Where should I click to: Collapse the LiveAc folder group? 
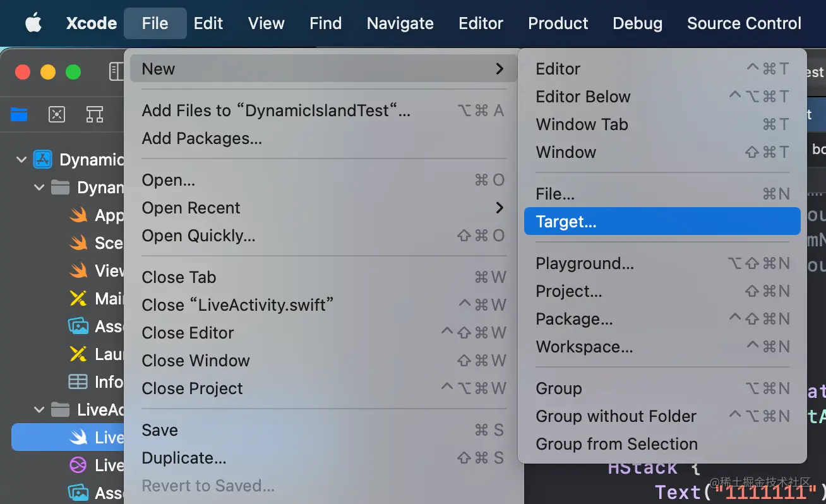[39, 409]
